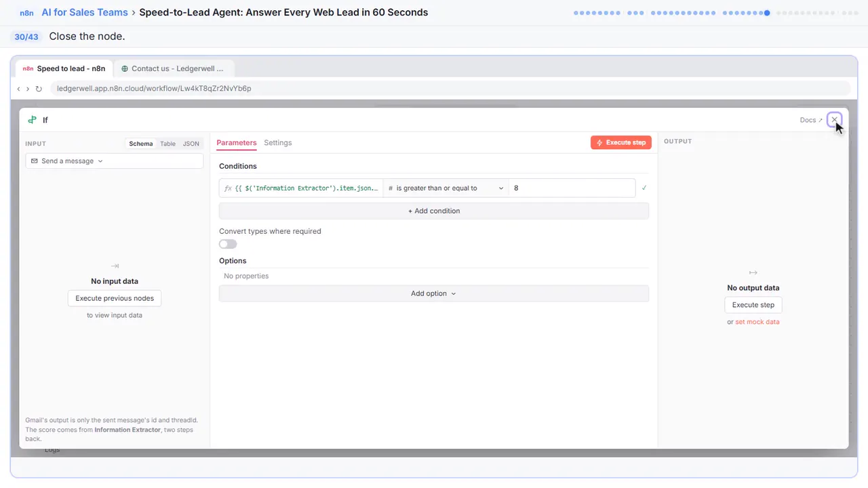Click the browser forward arrow
This screenshot has height=488, width=868.
(x=28, y=89)
